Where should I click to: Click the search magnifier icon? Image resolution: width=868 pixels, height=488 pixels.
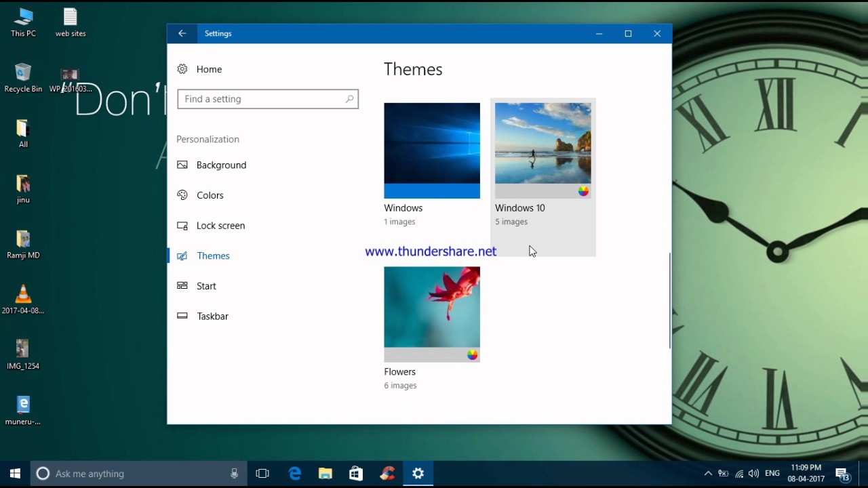coord(349,99)
